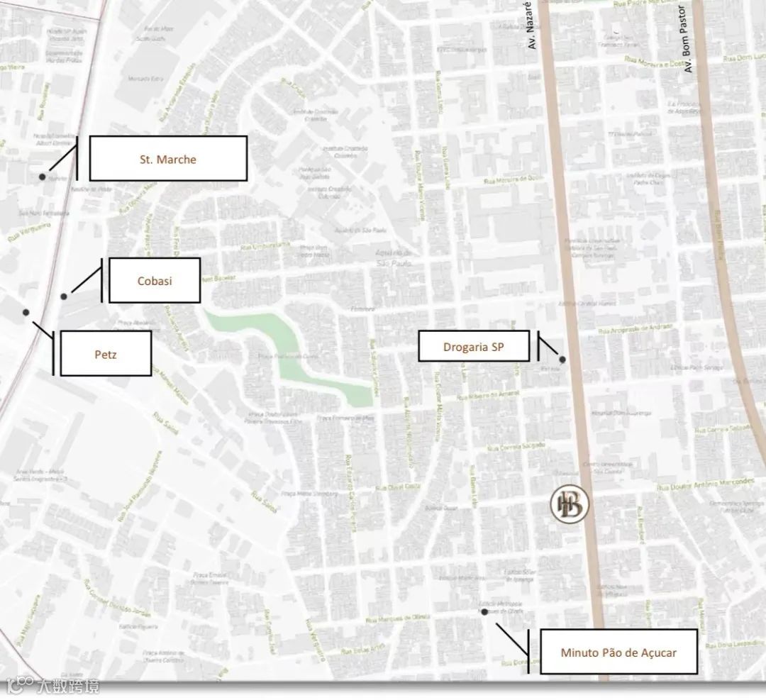This screenshot has width=766, height=700.
Task: Select the Minuto Pão de Açucar location dot
Action: pos(484,611)
